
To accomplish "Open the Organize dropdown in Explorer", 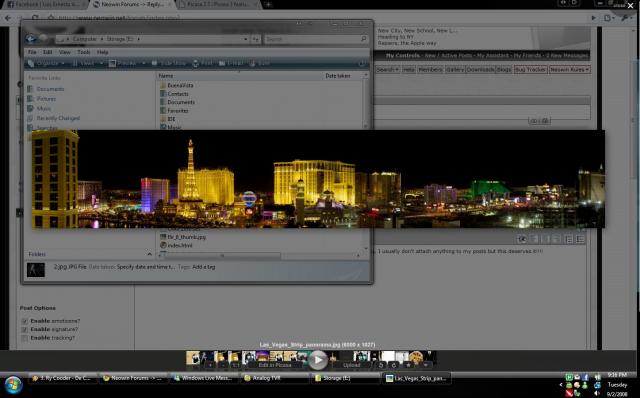I will pyautogui.click(x=46, y=63).
